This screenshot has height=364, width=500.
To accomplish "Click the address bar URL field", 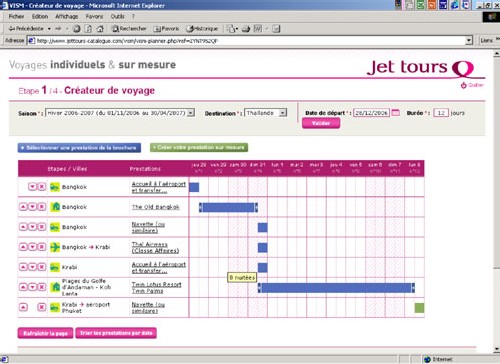I will click(x=247, y=41).
